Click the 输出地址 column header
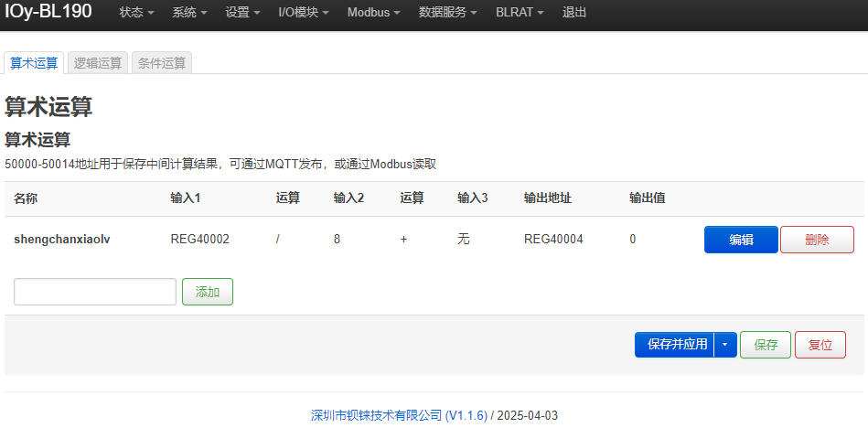Image resolution: width=868 pixels, height=428 pixels. (548, 198)
